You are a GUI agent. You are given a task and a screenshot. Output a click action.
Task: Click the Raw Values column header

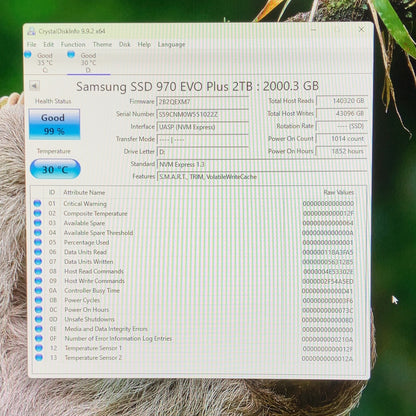[x=338, y=192]
